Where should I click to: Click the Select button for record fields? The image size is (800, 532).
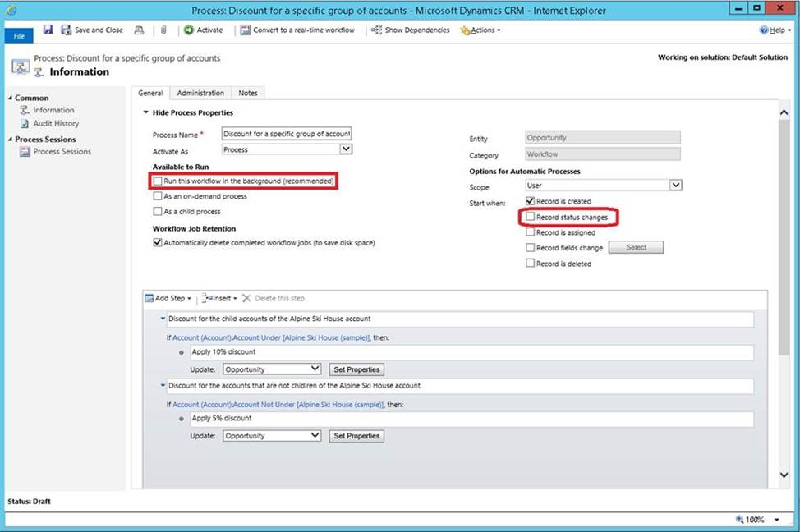point(637,247)
